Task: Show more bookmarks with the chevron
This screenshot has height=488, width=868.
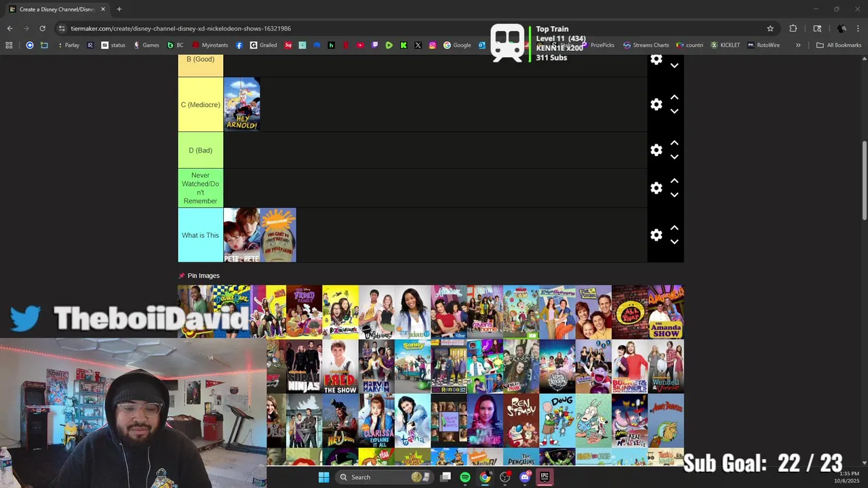Action: tap(798, 45)
